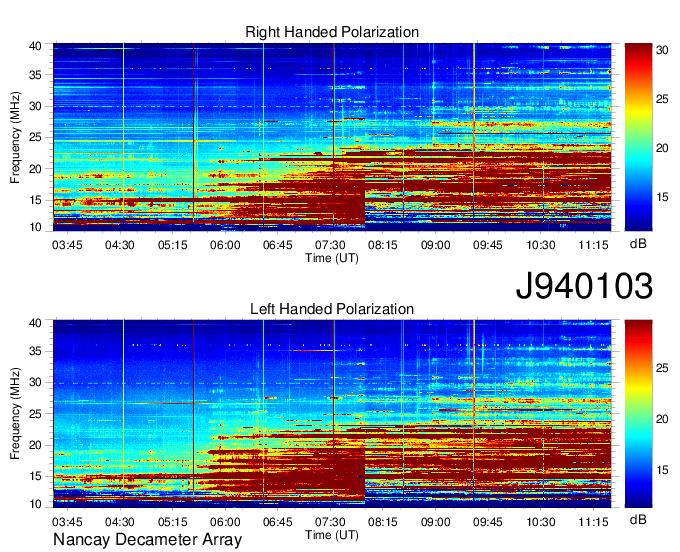This screenshot has width=680, height=552.
Task: Select 35 MHz frequency tick, Left Handed plot
Action: (35, 351)
